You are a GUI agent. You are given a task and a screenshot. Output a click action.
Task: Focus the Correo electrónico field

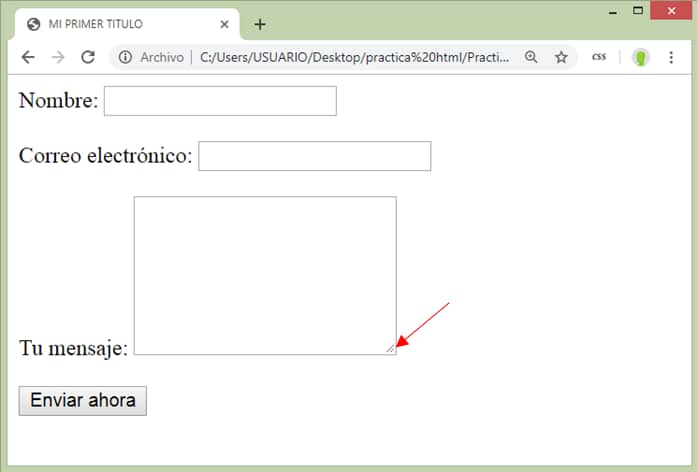(314, 156)
